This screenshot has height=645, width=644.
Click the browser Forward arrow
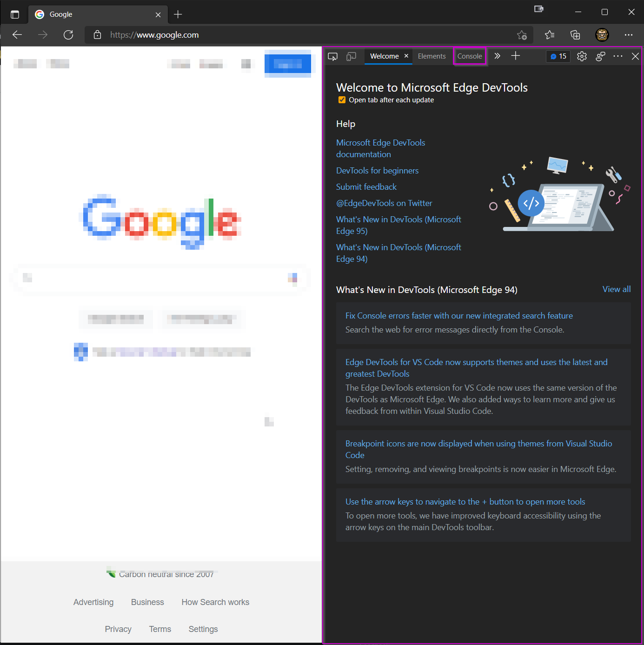click(43, 35)
